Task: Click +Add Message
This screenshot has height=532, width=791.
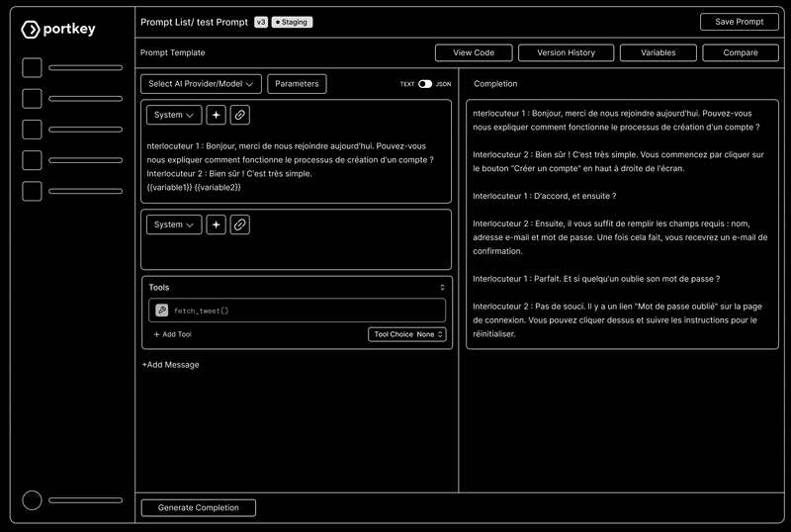Action: pos(170,365)
